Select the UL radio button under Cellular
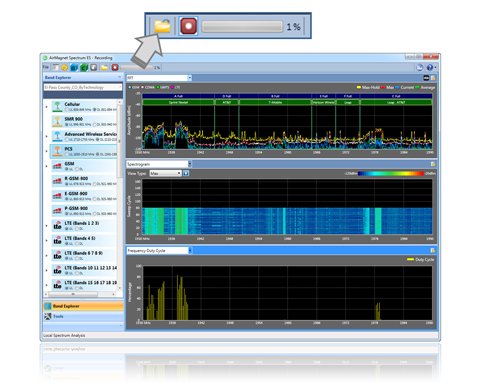Image resolution: width=488 pixels, height=385 pixels. (x=67, y=110)
